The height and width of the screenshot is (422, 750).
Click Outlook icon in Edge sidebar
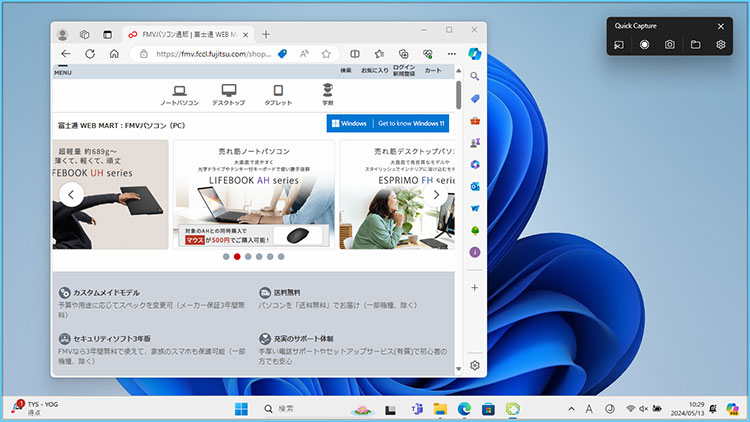click(475, 186)
